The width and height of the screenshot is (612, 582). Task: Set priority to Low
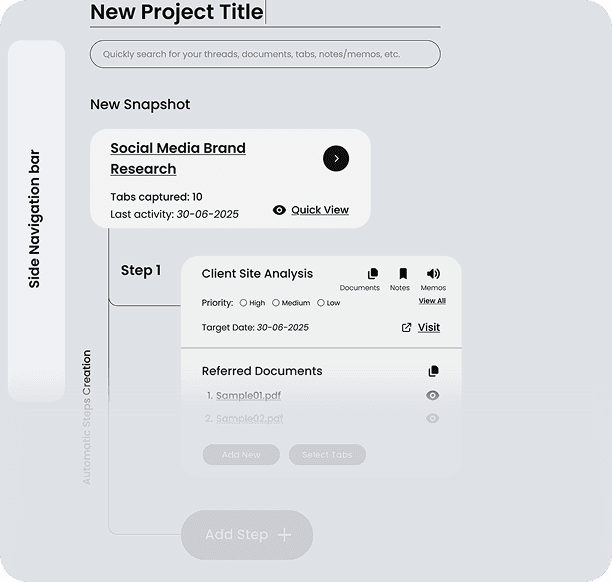pos(321,303)
